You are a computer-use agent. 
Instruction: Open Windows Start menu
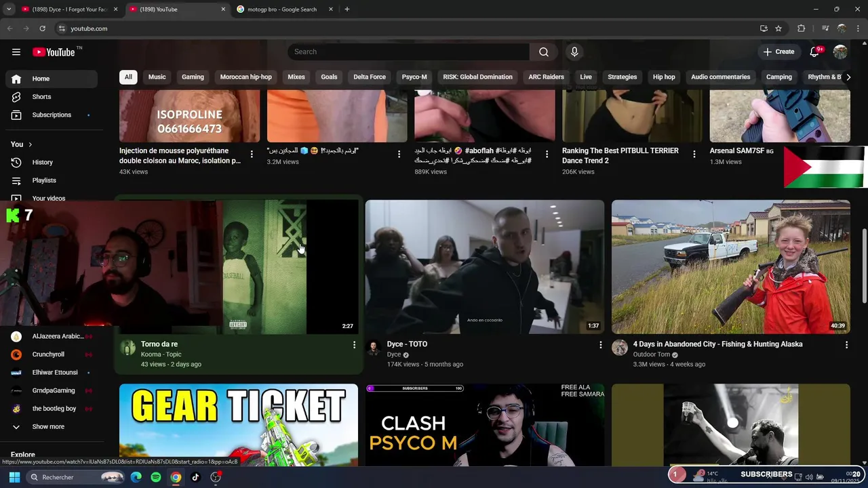pyautogui.click(x=14, y=477)
